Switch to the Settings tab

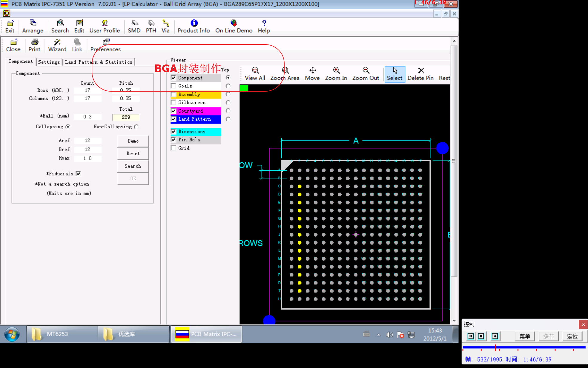click(49, 62)
